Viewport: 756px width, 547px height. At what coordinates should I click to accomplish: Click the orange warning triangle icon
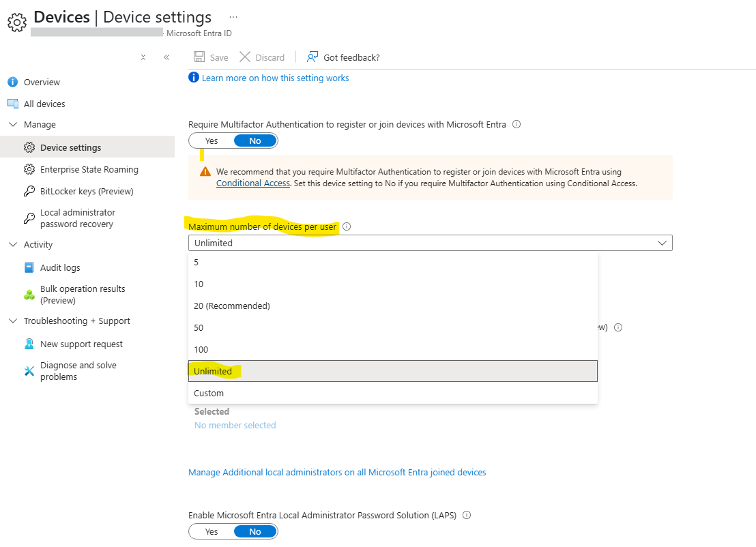coord(205,172)
